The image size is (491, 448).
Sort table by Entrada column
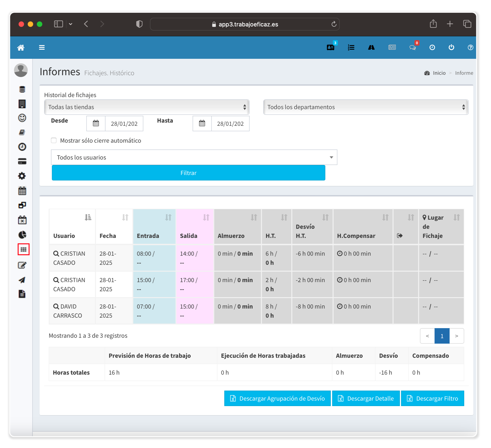pos(154,227)
